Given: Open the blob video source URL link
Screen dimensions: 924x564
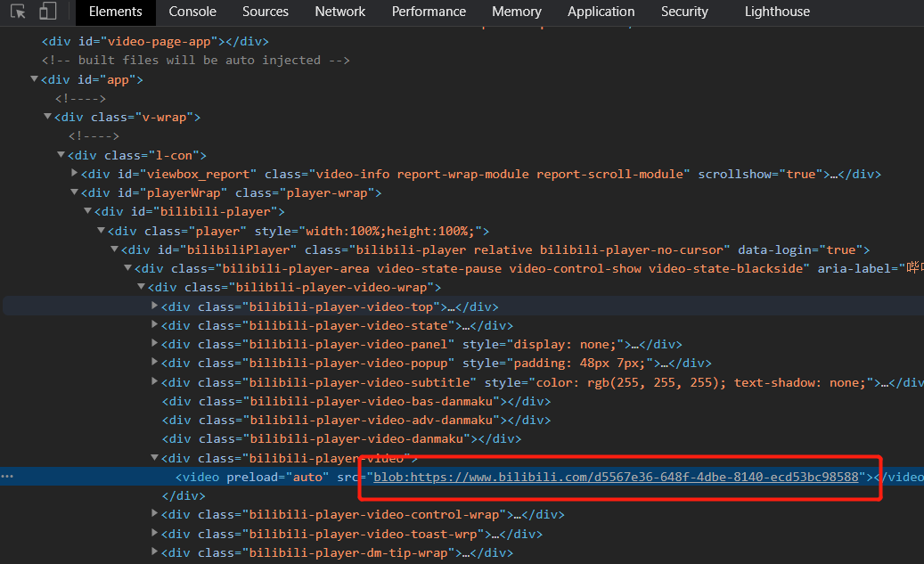Looking at the screenshot, I should pyautogui.click(x=616, y=477).
